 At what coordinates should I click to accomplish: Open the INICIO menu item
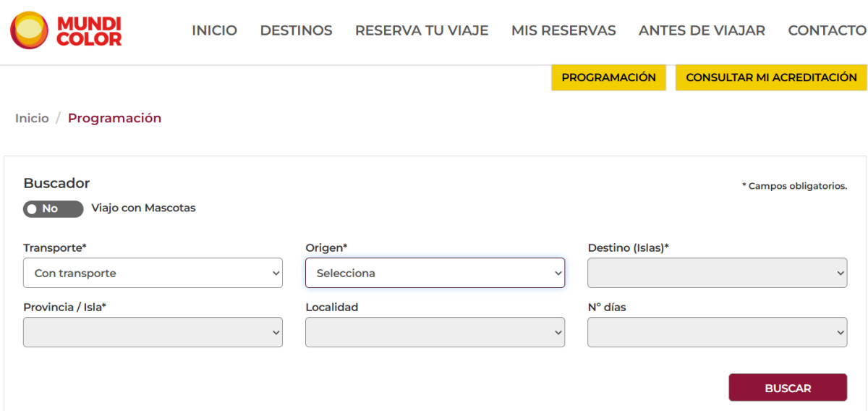pyautogui.click(x=214, y=30)
